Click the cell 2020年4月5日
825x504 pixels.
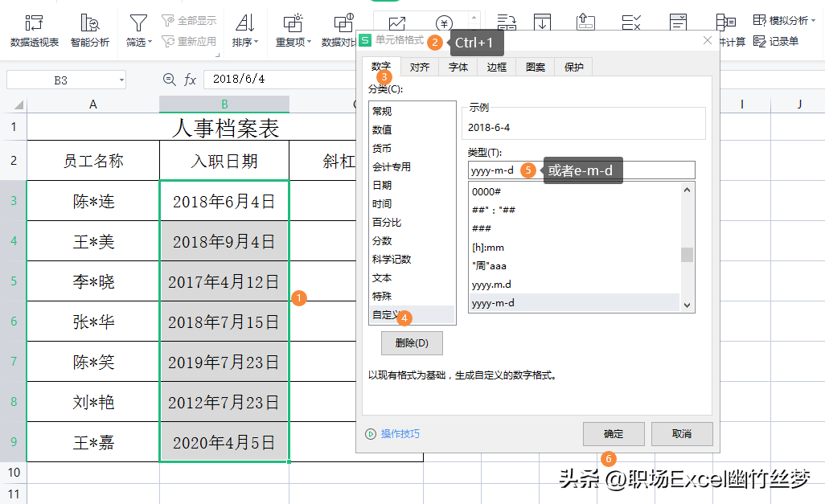pyautogui.click(x=224, y=442)
